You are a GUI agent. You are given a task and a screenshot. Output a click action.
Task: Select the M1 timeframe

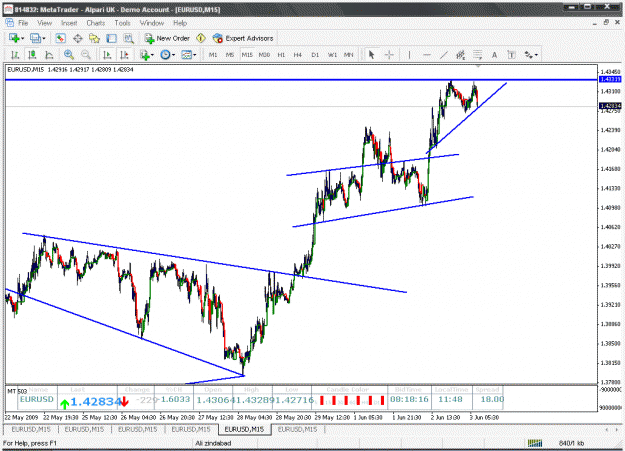coord(213,55)
